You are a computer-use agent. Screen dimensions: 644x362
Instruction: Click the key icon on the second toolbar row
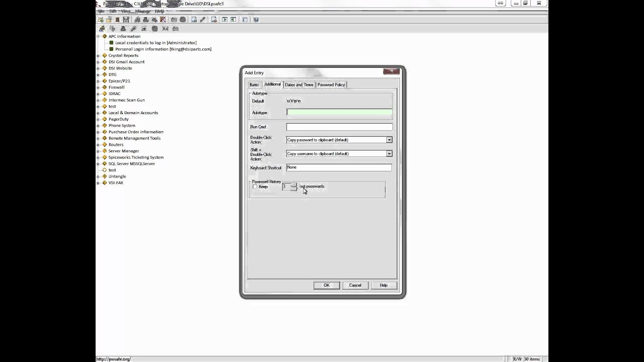pyautogui.click(x=133, y=29)
